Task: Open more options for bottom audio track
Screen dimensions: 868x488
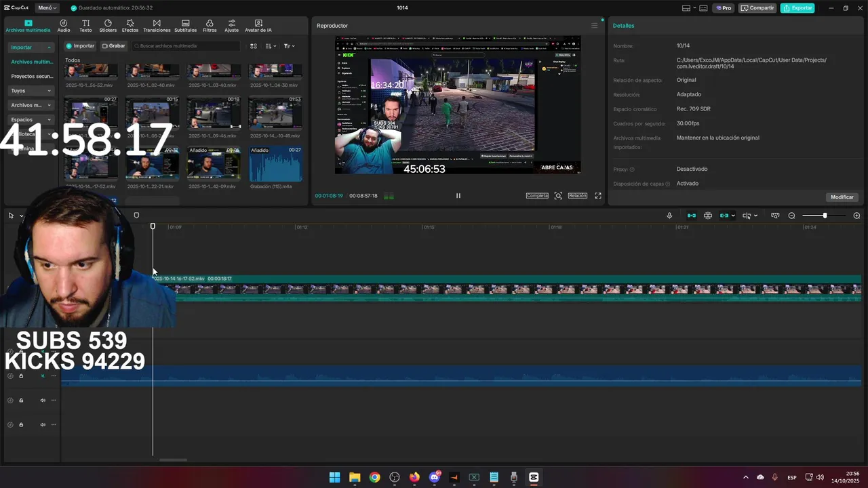Action: coord(54,425)
